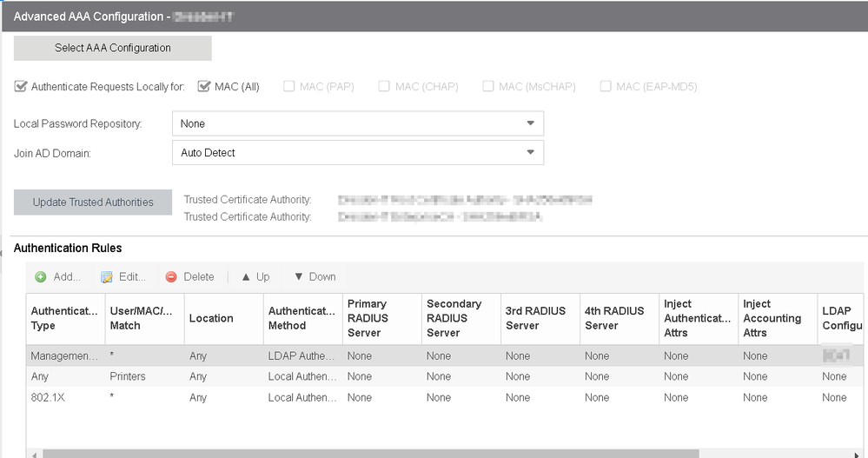868x458 pixels.
Task: Click the green Add rule icon
Action: tap(41, 277)
